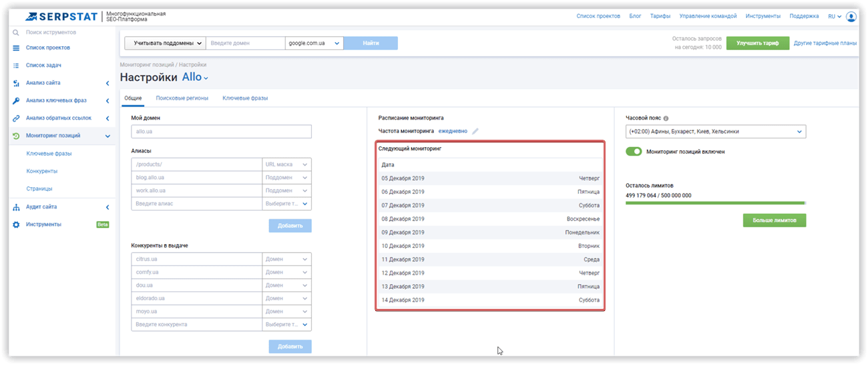Open the RU language dropdown
The image size is (868, 365).
pyautogui.click(x=834, y=16)
